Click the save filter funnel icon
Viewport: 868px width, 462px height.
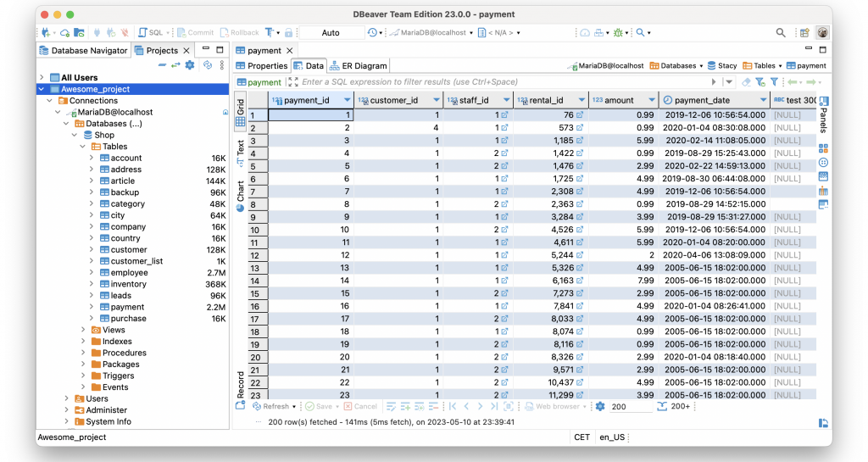(760, 82)
